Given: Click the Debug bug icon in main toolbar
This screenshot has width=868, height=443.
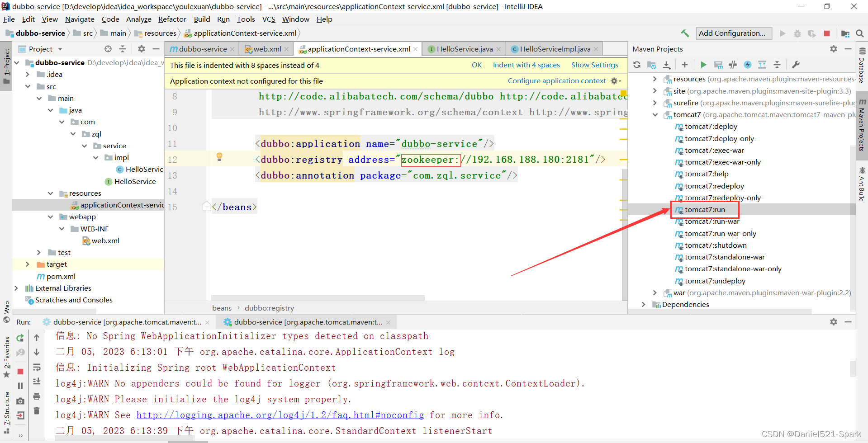Looking at the screenshot, I should tap(797, 33).
